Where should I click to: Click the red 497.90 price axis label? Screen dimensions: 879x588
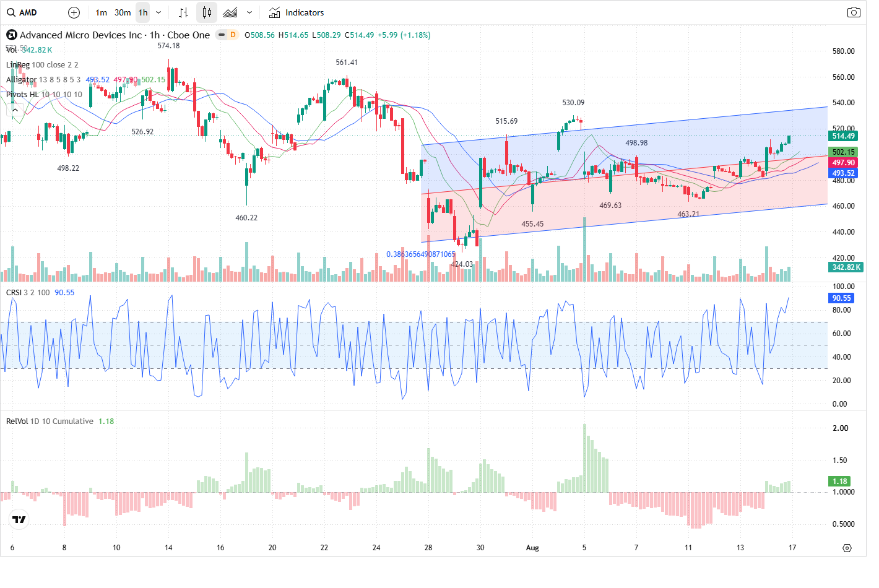[843, 163]
